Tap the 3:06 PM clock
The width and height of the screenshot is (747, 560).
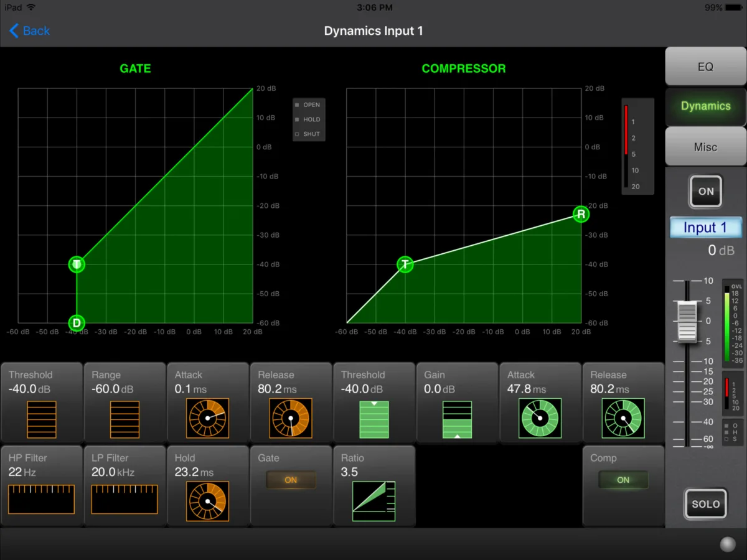(x=374, y=7)
